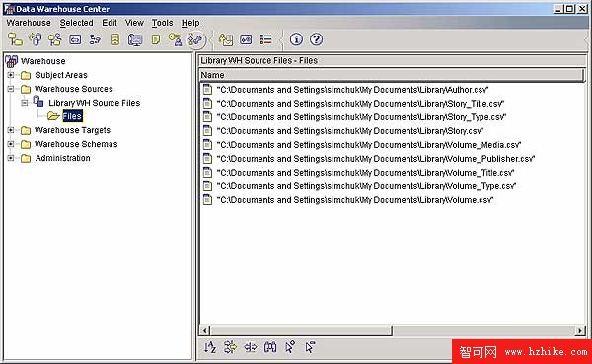592x364 pixels.
Task: Select the Story.csv file row
Action: pyautogui.click(x=343, y=131)
